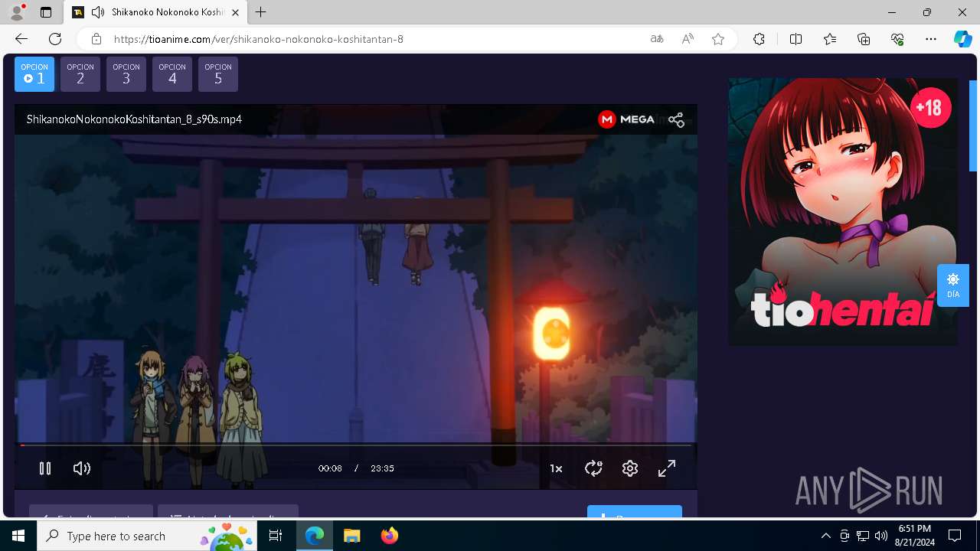Switch to Opcion 3 server

pyautogui.click(x=126, y=74)
